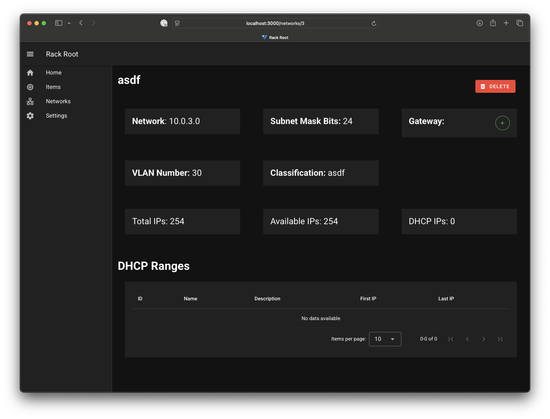550x419 pixels.
Task: Click VLAN Number 30 card
Action: pos(182,173)
